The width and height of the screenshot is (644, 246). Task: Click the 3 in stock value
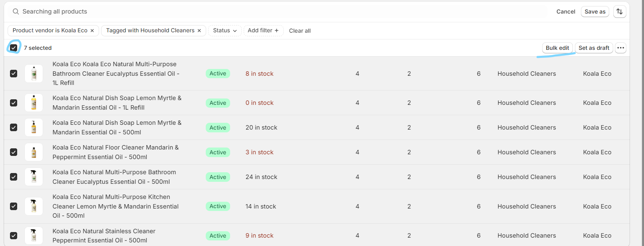(x=259, y=152)
